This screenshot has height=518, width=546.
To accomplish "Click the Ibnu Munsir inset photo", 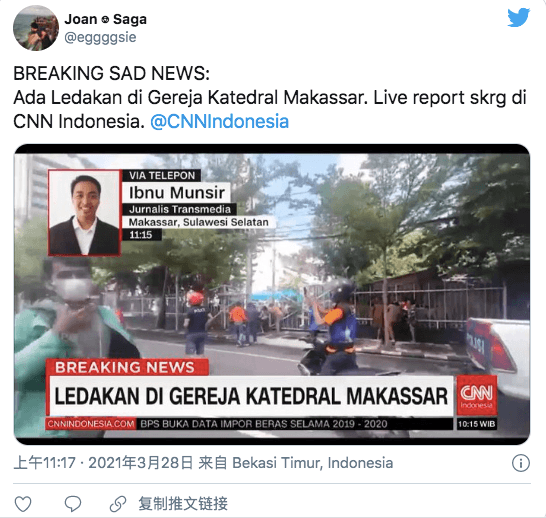I will pos(84,212).
